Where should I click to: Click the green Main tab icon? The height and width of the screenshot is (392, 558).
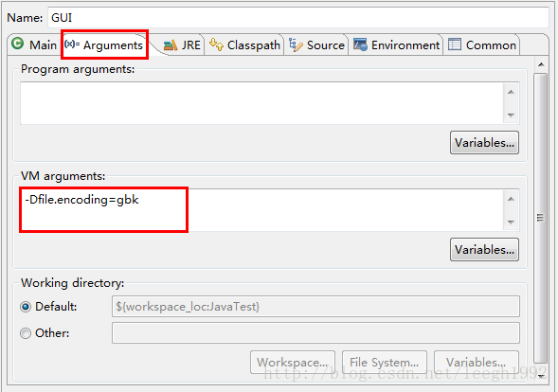17,44
